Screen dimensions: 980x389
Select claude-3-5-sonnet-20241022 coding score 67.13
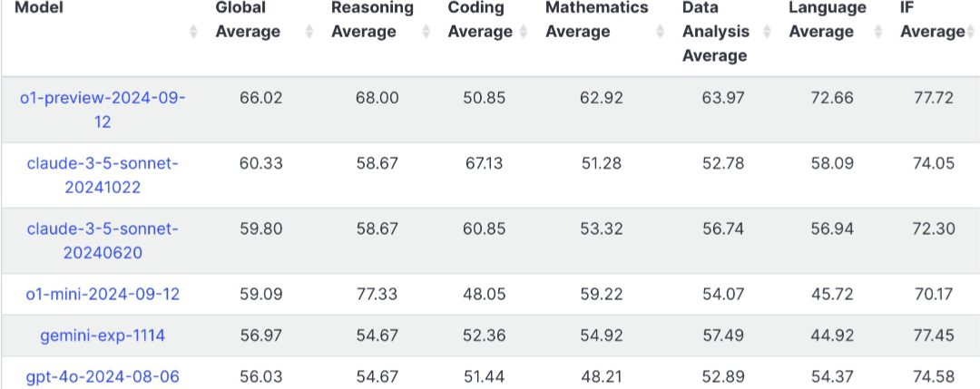484,163
